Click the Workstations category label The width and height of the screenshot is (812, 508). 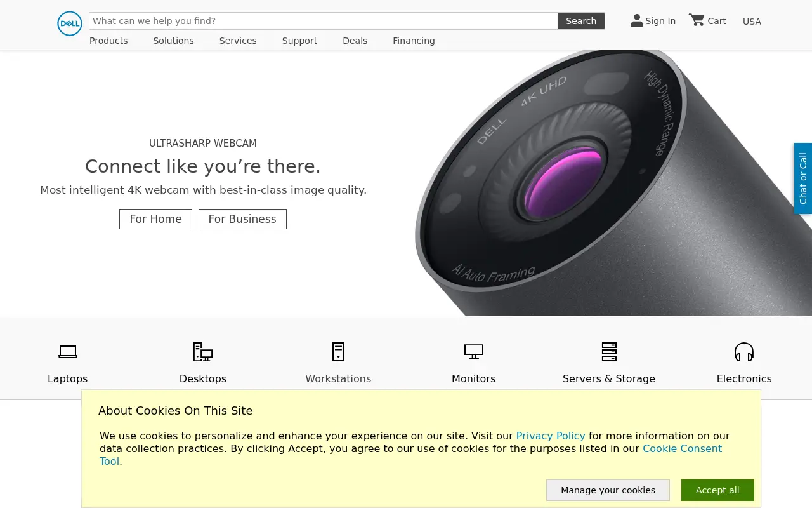338,378
